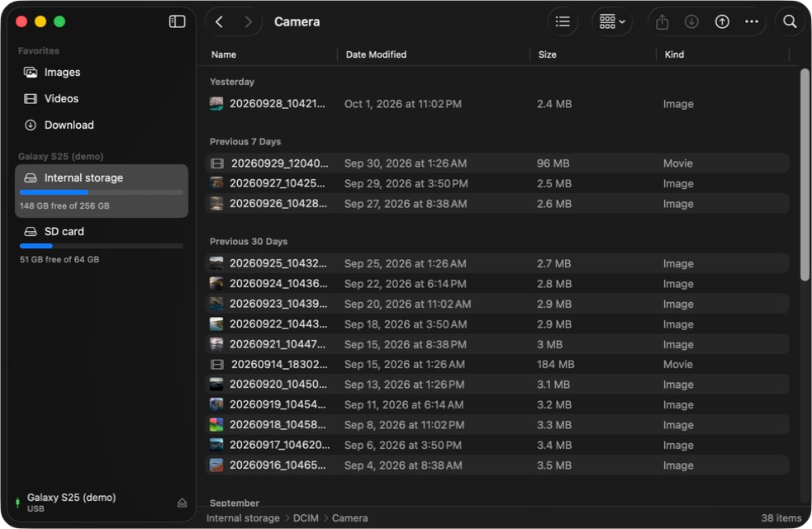
Task: Select thumbnail of 20260927_10425...
Action: click(216, 183)
